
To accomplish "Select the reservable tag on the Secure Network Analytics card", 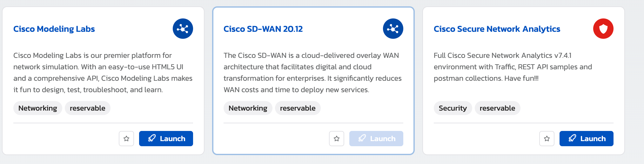I will coord(498,108).
